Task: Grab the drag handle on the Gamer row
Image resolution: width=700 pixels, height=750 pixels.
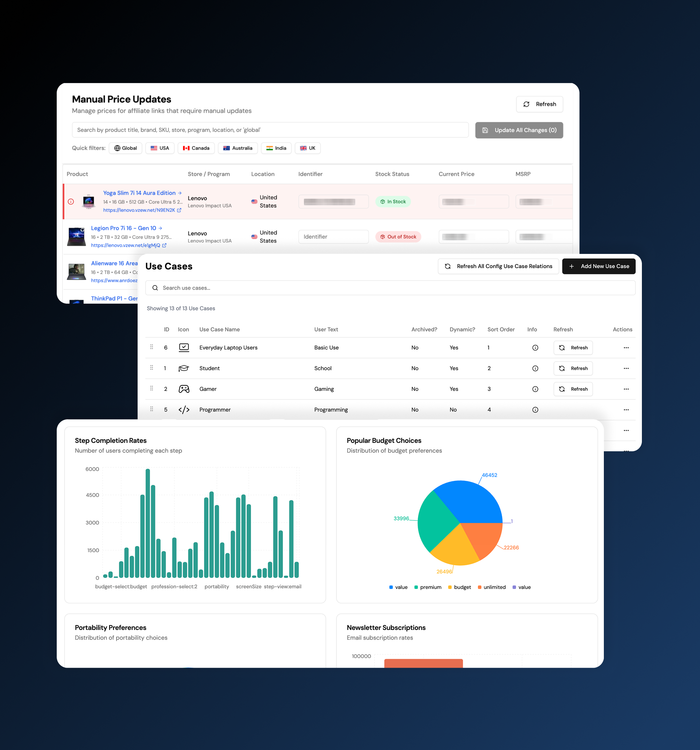Action: tap(151, 388)
